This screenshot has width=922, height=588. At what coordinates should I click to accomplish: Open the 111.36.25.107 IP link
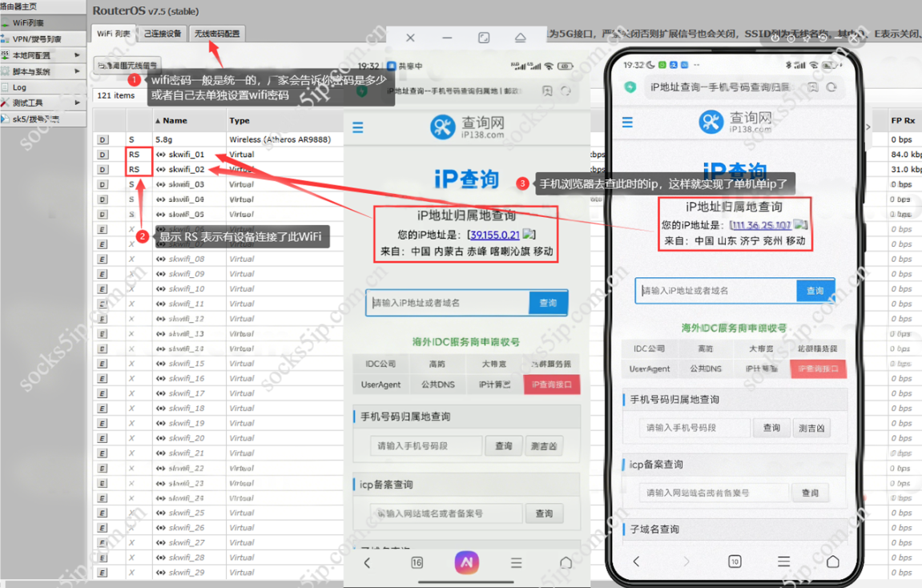coord(762,224)
